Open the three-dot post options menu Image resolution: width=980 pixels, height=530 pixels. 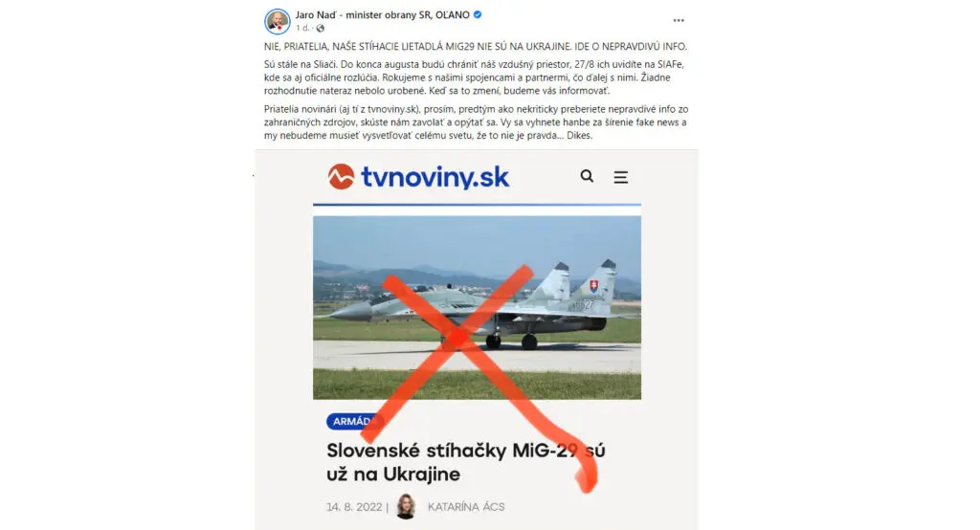coord(679,21)
